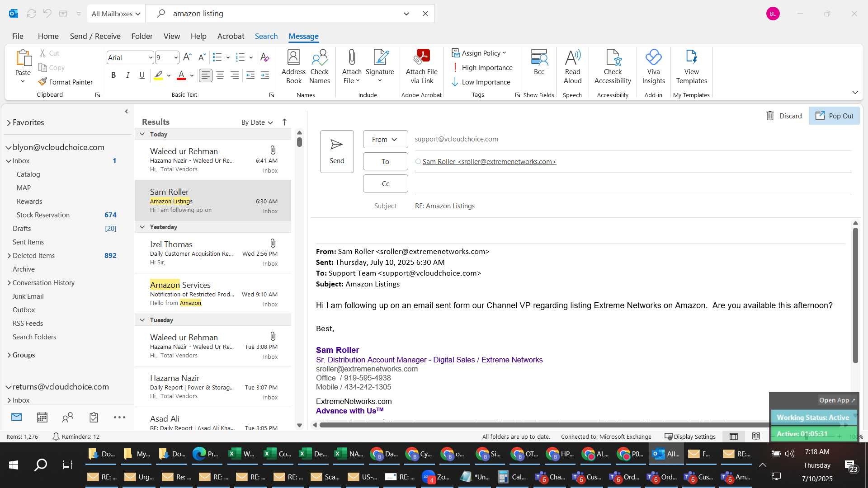The width and height of the screenshot is (868, 488).
Task: Open the All Mailboxes scope dropdown
Action: click(x=116, y=14)
